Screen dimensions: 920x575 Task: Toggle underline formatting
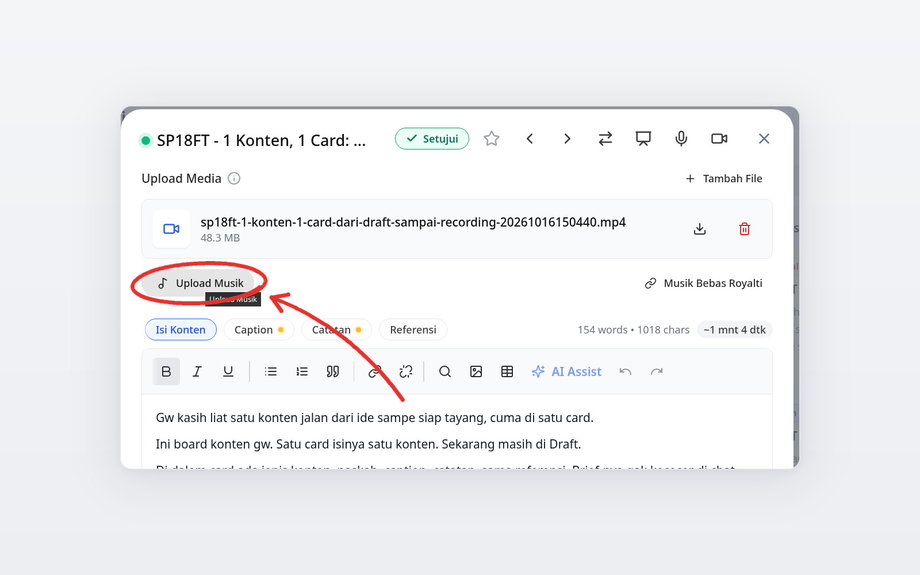228,371
